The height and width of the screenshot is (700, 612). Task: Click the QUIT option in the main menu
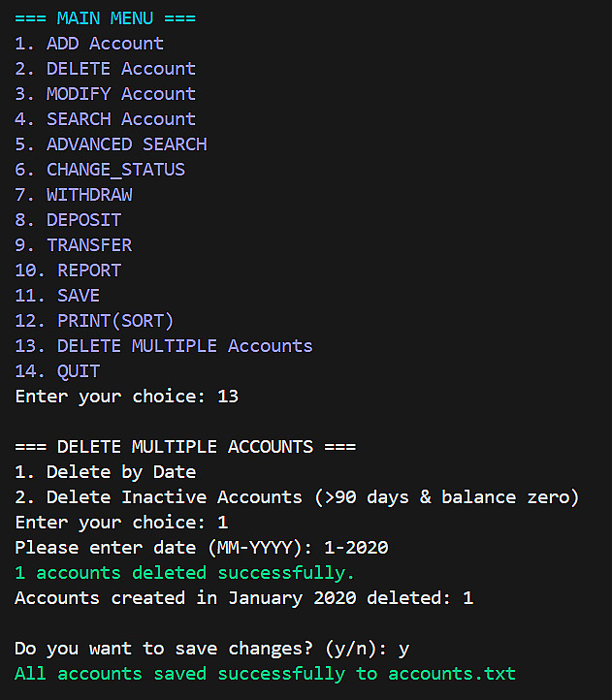[x=57, y=371]
